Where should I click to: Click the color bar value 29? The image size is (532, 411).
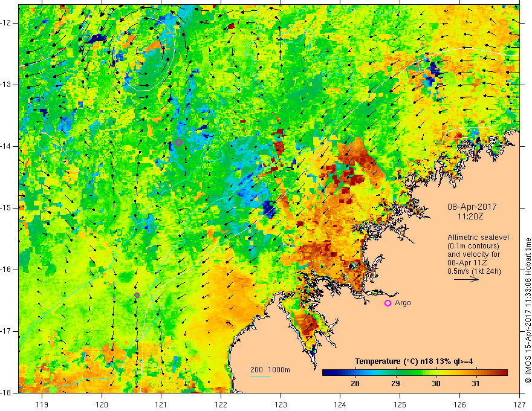395,384
